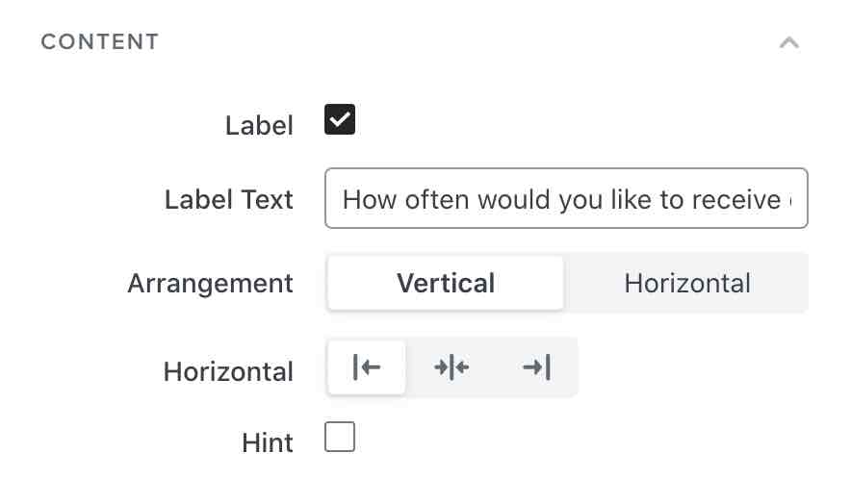Click the checkmark in the Label box

[x=340, y=120]
